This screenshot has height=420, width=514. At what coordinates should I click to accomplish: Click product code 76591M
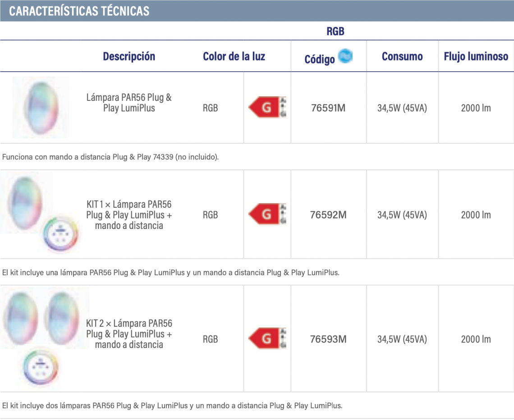pos(328,108)
